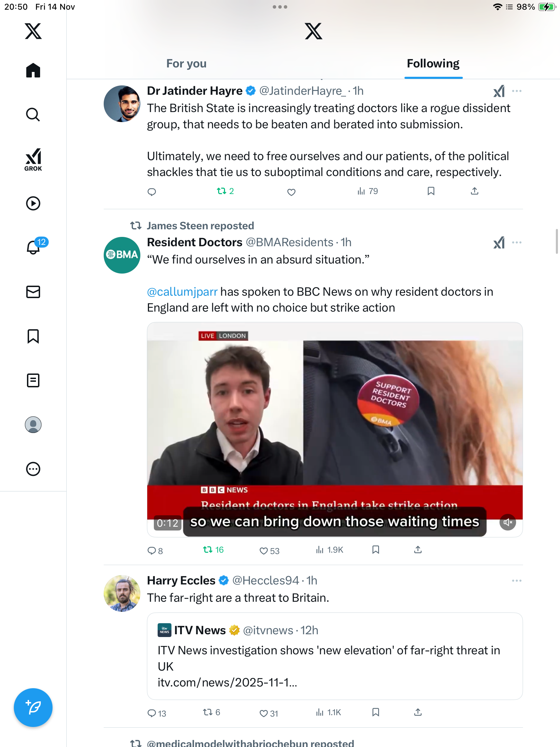Open the @callumjparr mention link
560x747 pixels.
coord(182,292)
